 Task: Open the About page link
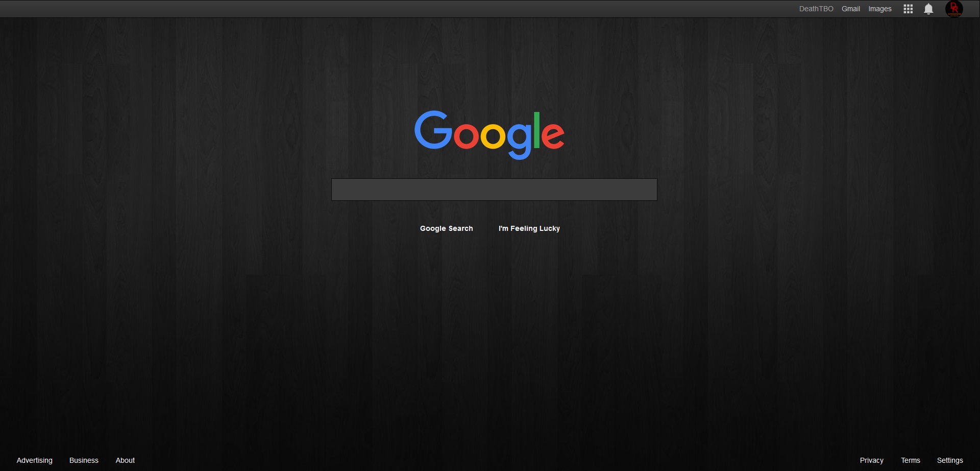(125, 460)
